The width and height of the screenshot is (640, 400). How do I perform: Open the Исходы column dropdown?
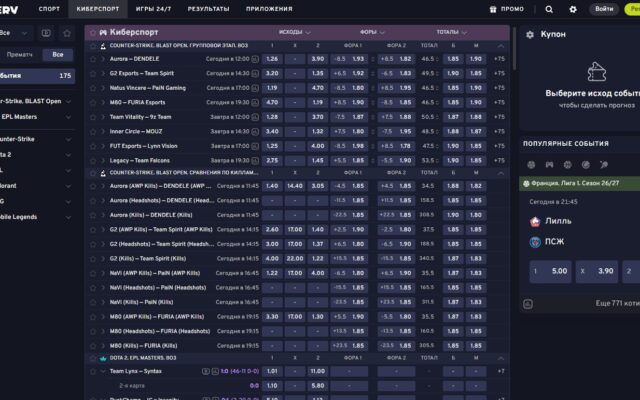[x=295, y=32]
